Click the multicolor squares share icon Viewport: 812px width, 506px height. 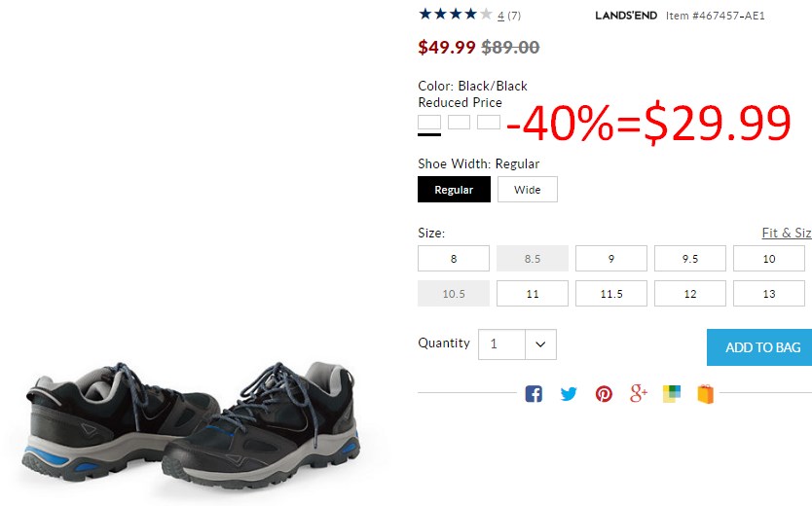672,394
